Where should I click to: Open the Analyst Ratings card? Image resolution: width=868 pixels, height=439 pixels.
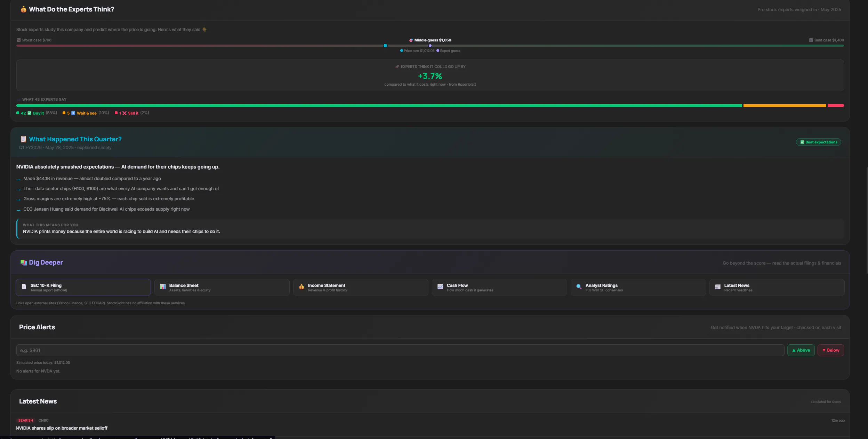click(x=638, y=287)
